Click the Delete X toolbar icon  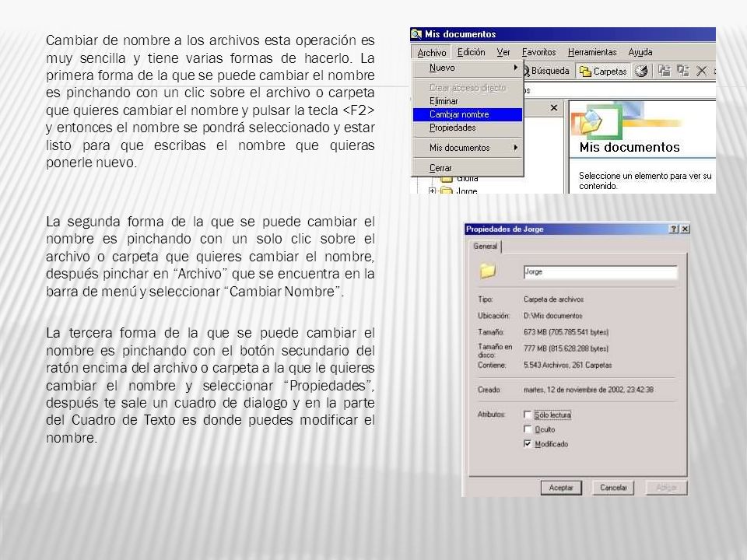[701, 71]
